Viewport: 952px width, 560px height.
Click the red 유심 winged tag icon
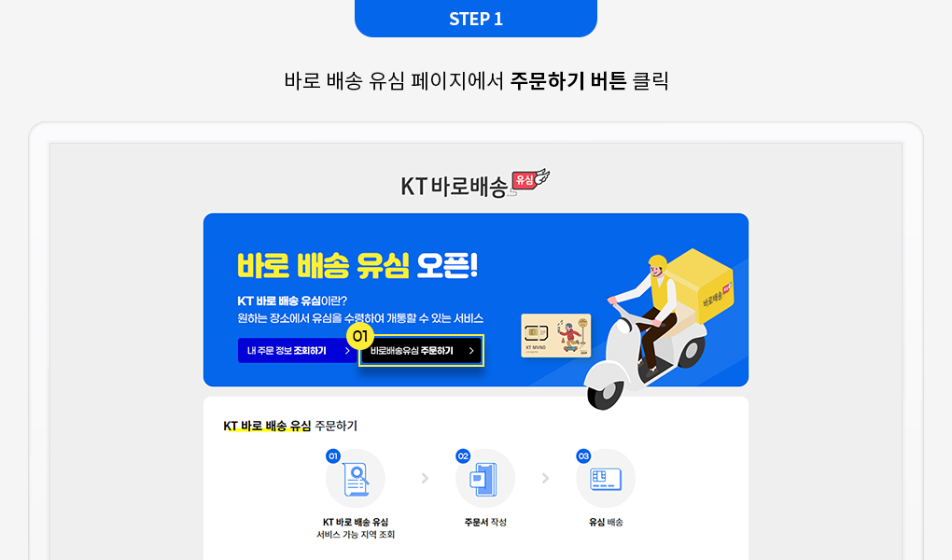pos(531,180)
